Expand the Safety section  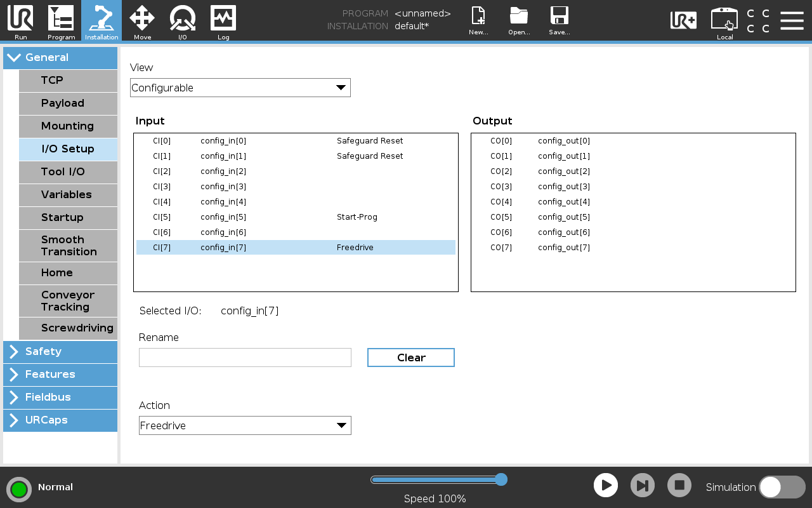tap(60, 352)
